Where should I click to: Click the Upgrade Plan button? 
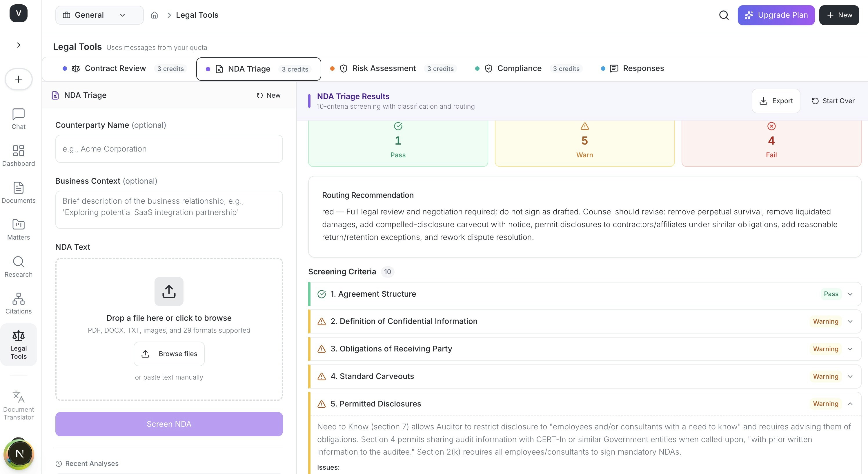[x=776, y=15]
